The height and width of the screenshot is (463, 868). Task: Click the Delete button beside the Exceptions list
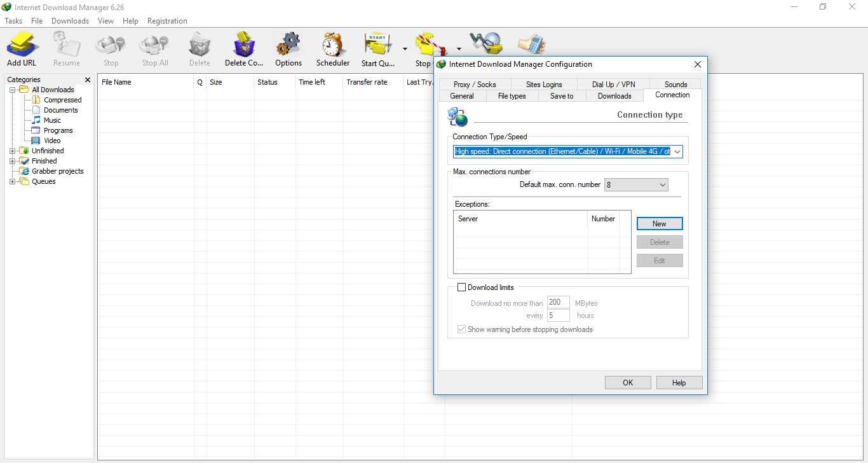[x=660, y=242]
